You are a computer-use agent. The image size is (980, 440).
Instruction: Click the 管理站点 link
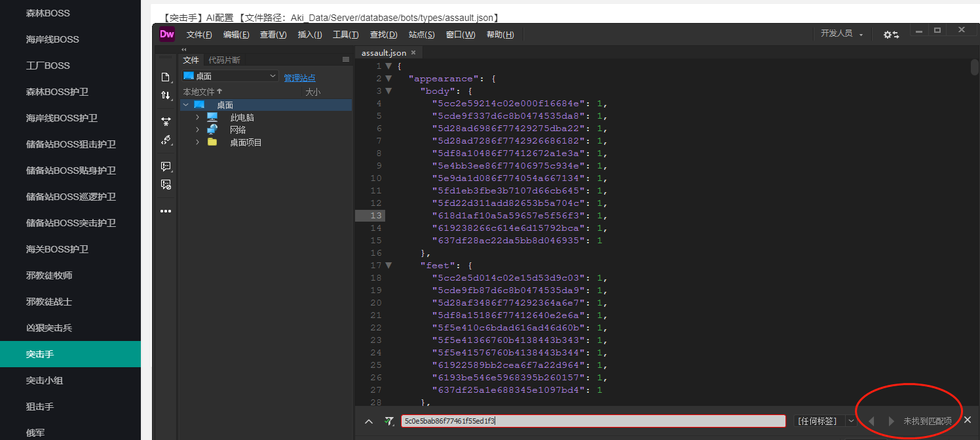(299, 78)
